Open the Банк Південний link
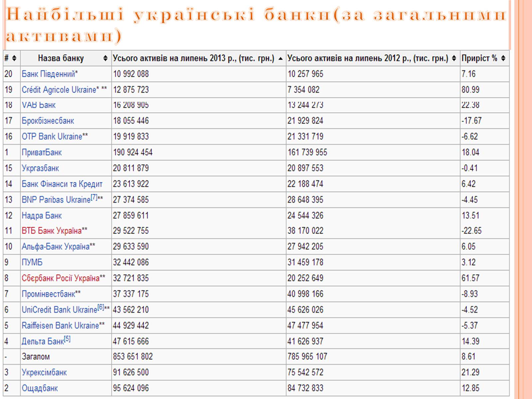 point(49,74)
